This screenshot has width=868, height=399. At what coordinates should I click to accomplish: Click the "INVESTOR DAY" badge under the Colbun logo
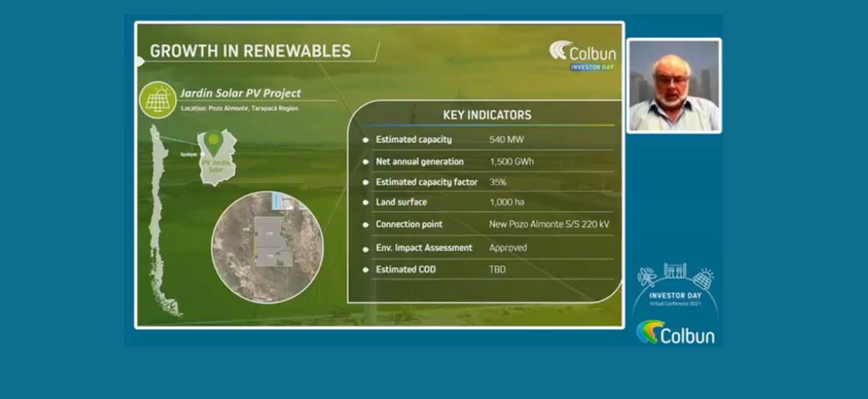point(592,67)
